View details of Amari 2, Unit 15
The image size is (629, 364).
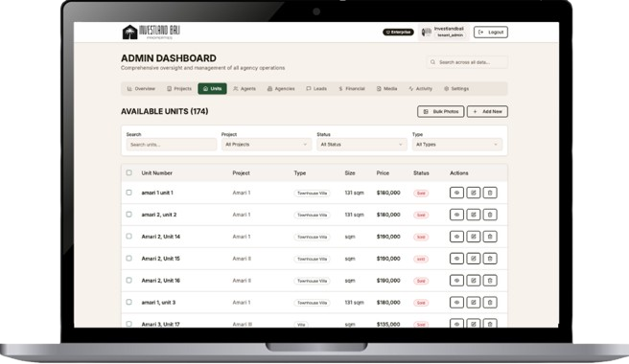pyautogui.click(x=456, y=259)
